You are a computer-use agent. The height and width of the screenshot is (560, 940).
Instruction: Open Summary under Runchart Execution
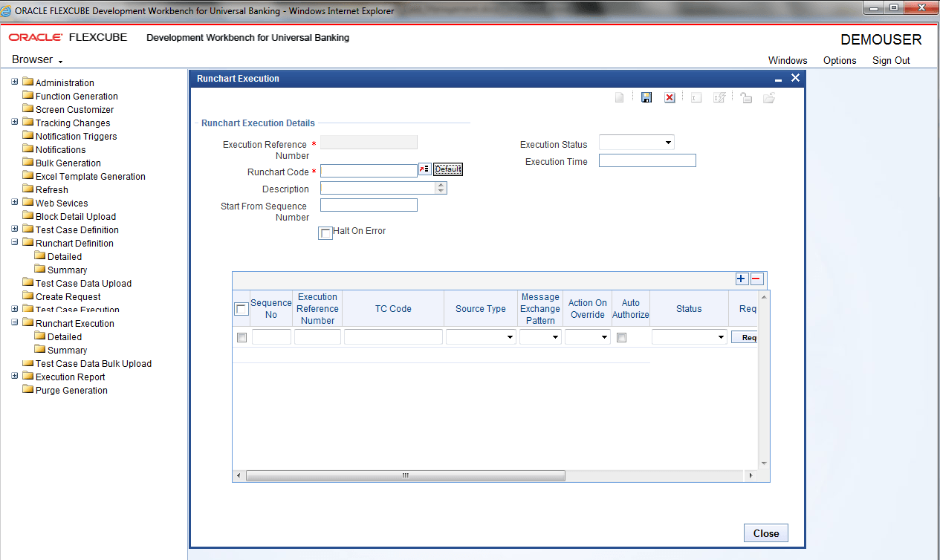67,350
